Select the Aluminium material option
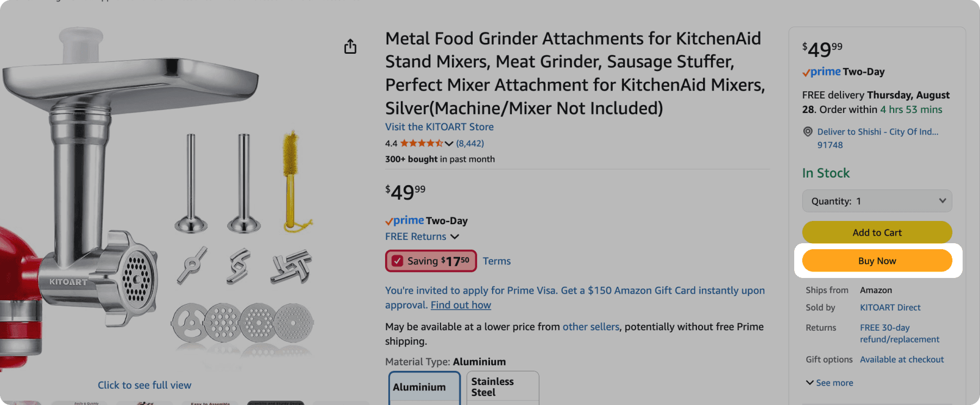 pyautogui.click(x=424, y=387)
